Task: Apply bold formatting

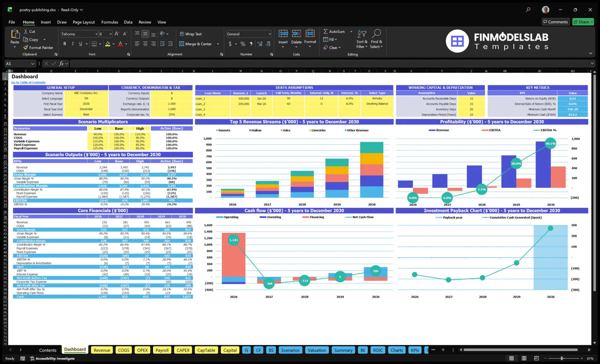Action: click(x=64, y=44)
